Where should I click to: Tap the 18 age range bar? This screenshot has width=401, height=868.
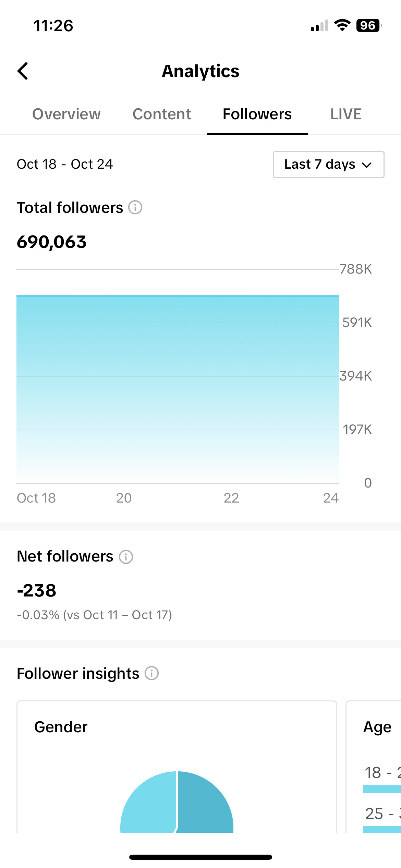(x=382, y=788)
